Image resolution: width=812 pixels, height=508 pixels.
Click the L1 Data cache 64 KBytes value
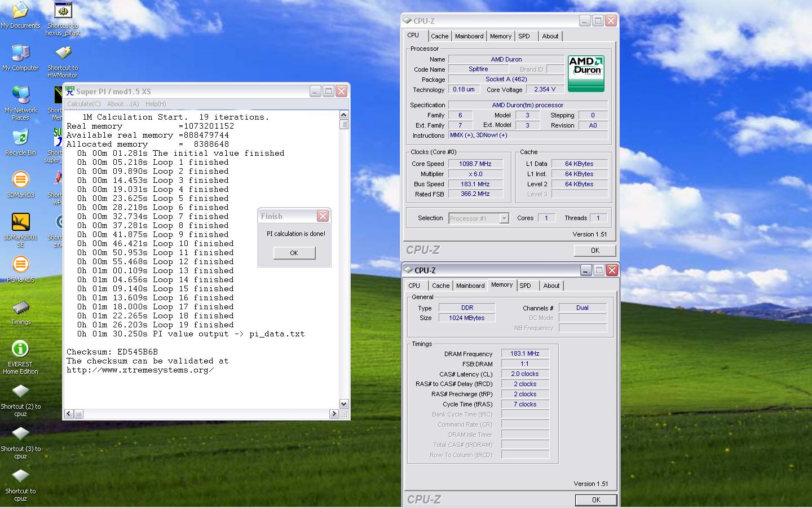(x=579, y=164)
